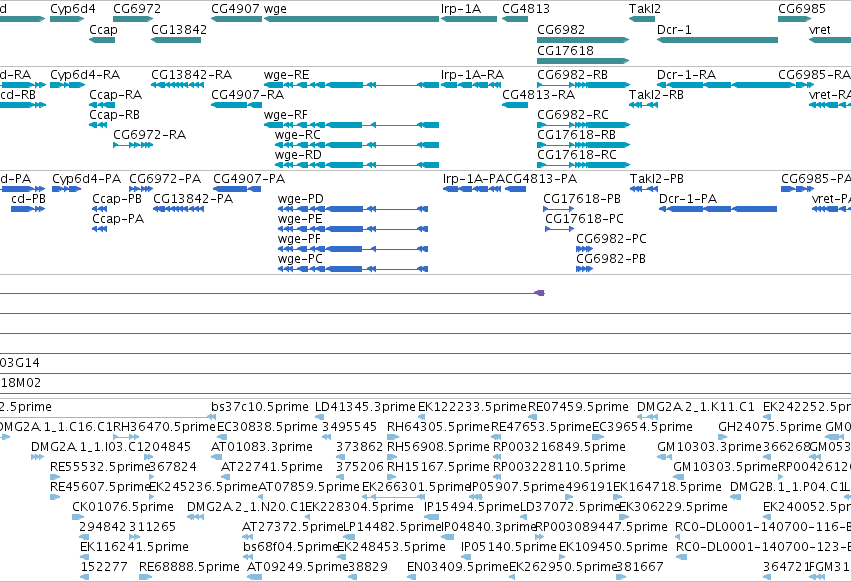Select the Dcr-1-PA protein label

tap(688, 199)
